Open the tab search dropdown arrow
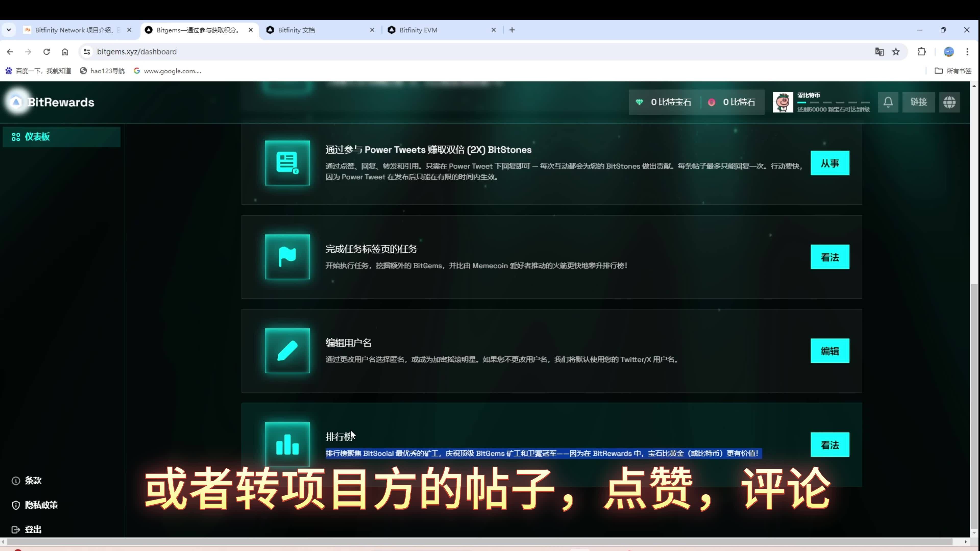This screenshot has width=980, height=551. click(x=9, y=30)
